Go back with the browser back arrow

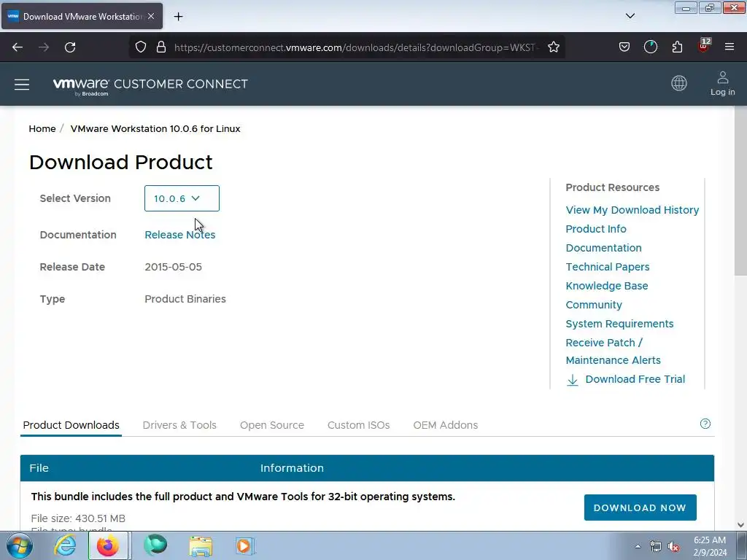[18, 47]
